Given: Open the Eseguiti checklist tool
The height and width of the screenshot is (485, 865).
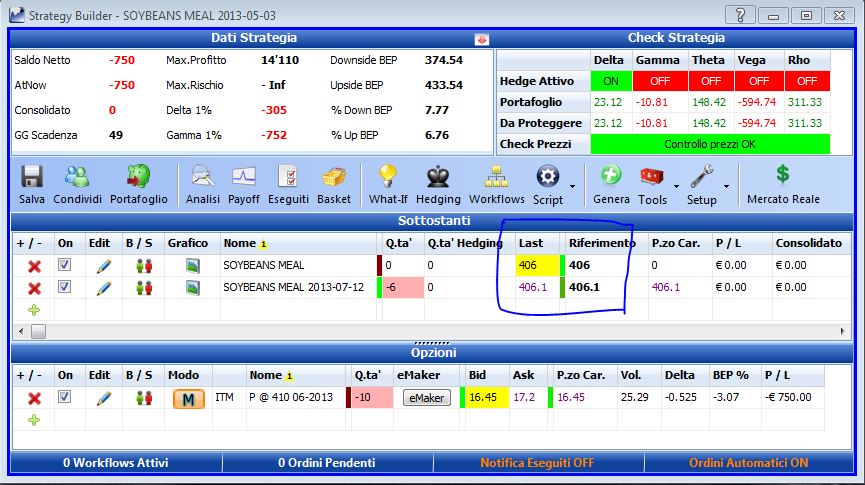Looking at the screenshot, I should tap(288, 185).
